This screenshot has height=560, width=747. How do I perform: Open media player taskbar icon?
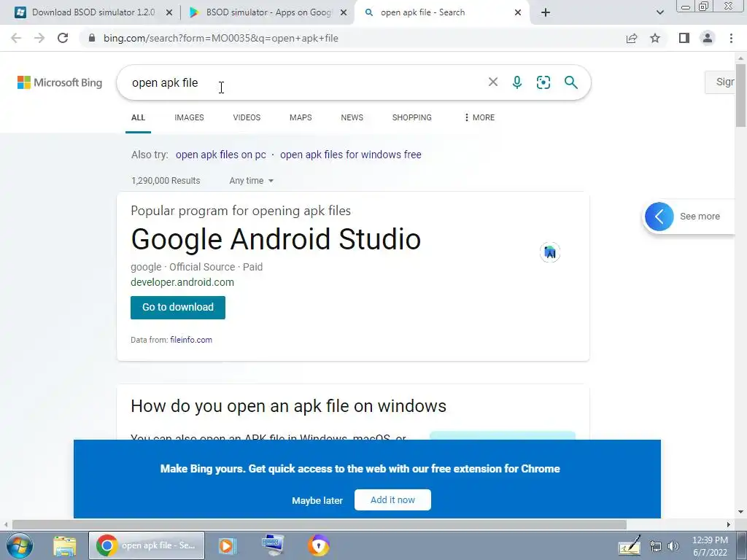click(x=228, y=545)
